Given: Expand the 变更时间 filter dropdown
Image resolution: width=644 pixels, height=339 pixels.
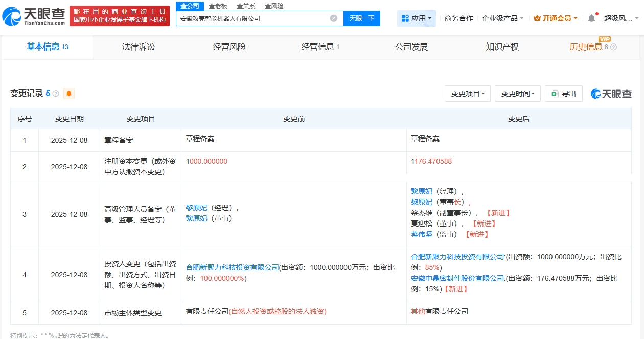Looking at the screenshot, I should tap(517, 94).
